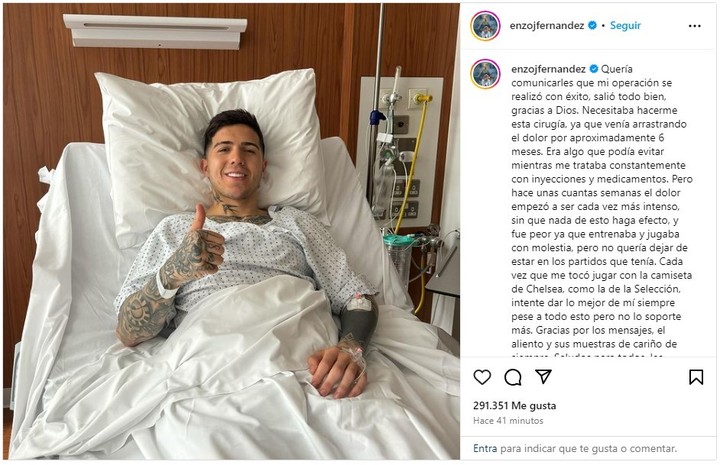Open the profile picture in the post header
The image size is (720, 465).
(485, 26)
